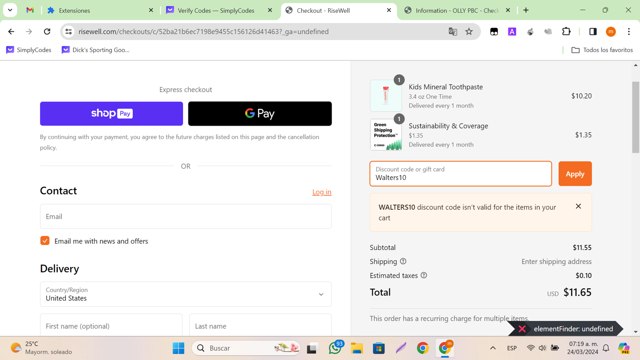The width and height of the screenshot is (640, 360).
Task: Uncheck Email me with news and offers
Action: pos(45,241)
